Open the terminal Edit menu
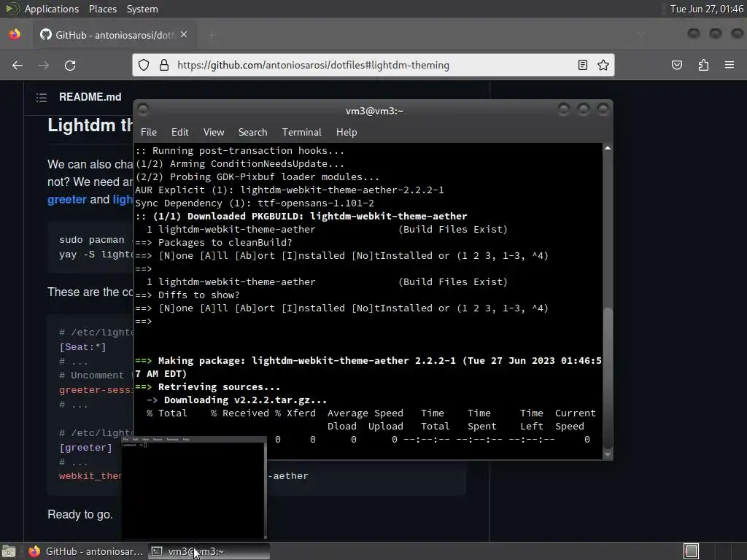The width and height of the screenshot is (747, 560). tap(179, 133)
